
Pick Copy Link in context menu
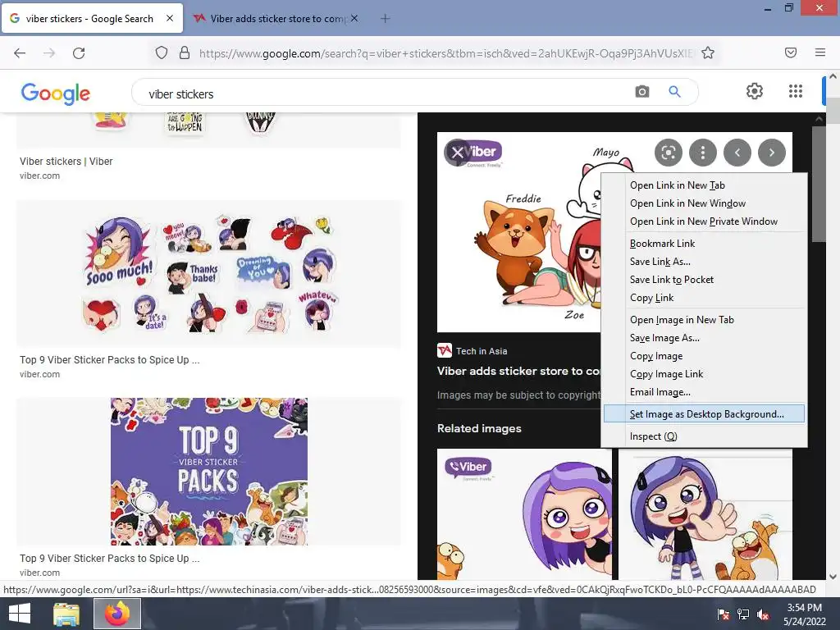[704, 298]
